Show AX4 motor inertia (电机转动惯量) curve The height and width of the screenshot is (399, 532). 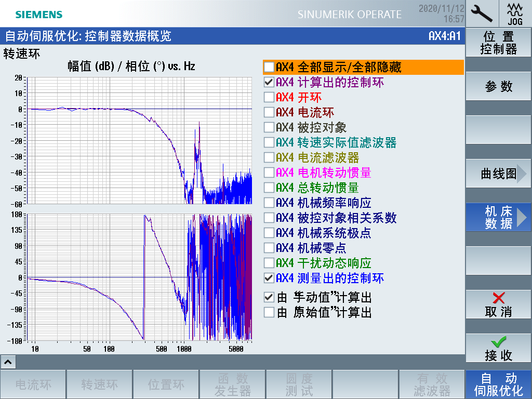[269, 172]
